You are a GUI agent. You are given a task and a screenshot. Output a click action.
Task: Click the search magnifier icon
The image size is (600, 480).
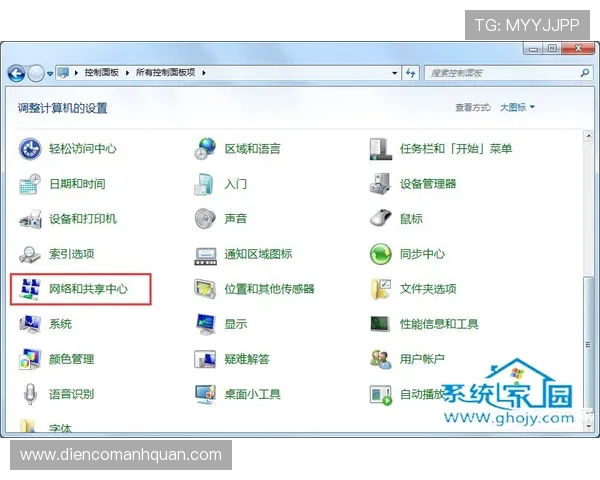585,73
